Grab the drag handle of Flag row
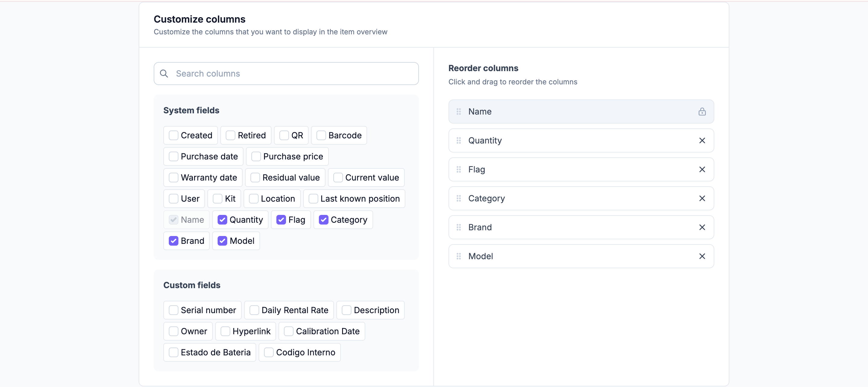 click(x=459, y=170)
